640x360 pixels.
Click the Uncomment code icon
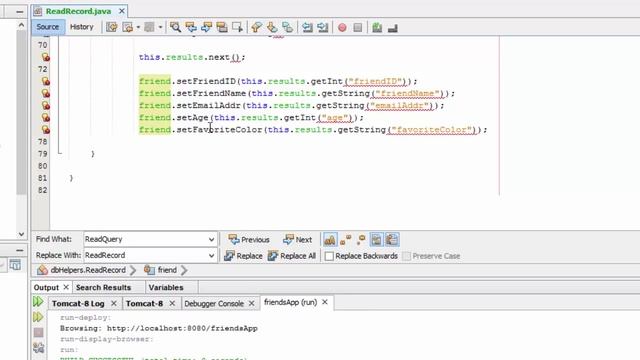click(393, 27)
